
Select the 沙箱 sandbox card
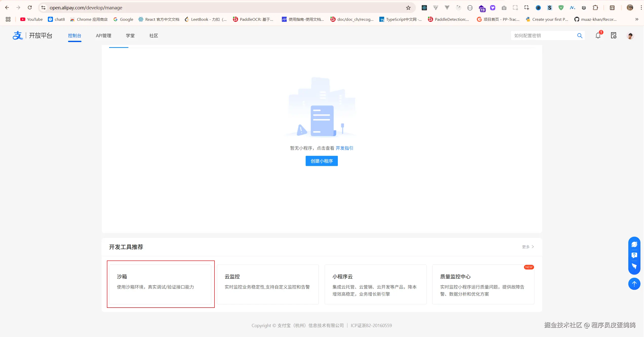[160, 284]
